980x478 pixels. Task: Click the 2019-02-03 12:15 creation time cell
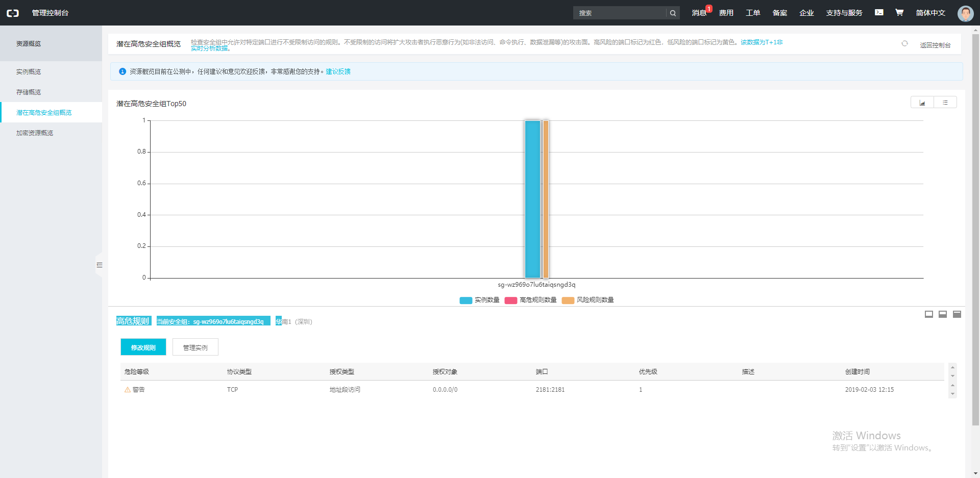click(x=869, y=390)
